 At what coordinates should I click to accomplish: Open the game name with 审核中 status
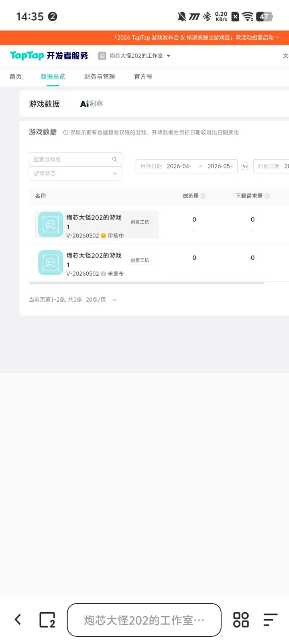[94, 222]
